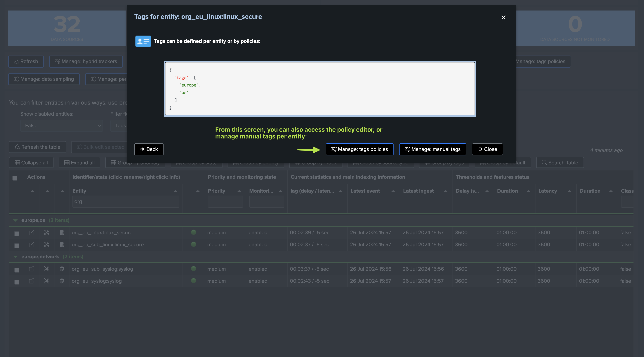Click the Entity filter field containing org
644x357 pixels.
[125, 202]
